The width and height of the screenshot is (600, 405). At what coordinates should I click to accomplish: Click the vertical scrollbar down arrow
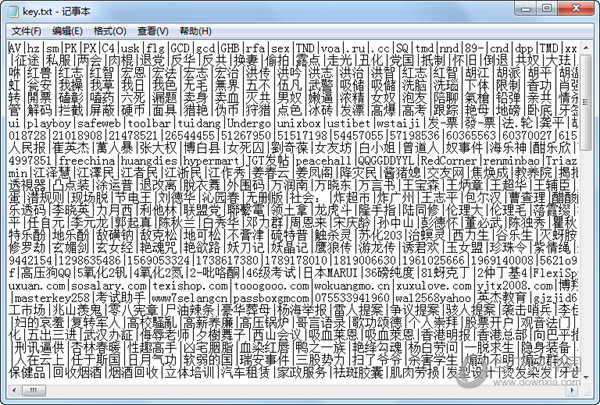click(585, 377)
